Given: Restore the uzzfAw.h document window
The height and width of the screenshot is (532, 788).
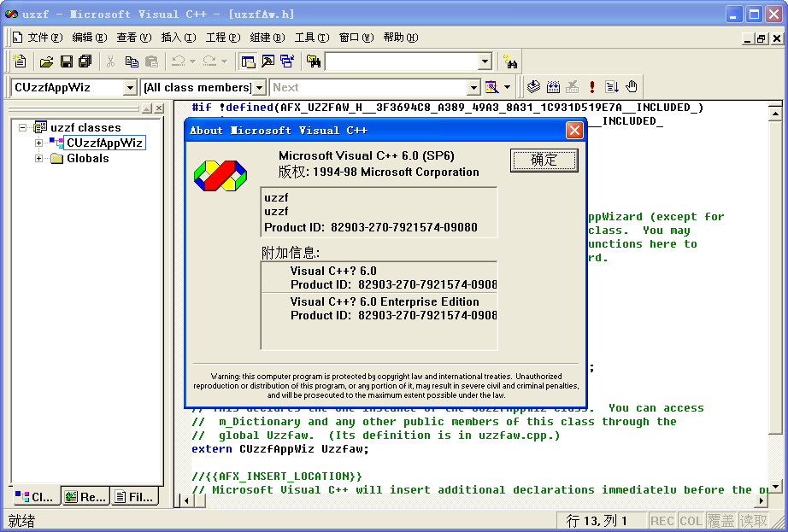Looking at the screenshot, I should 762,38.
